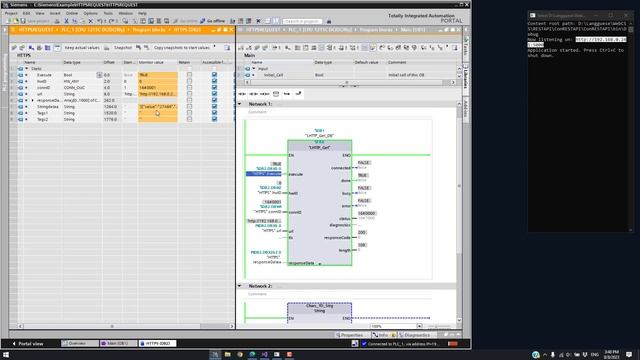Click the Print icon in main toolbar
Screen dimensions: 640x360
pyautogui.click(x=57, y=21)
